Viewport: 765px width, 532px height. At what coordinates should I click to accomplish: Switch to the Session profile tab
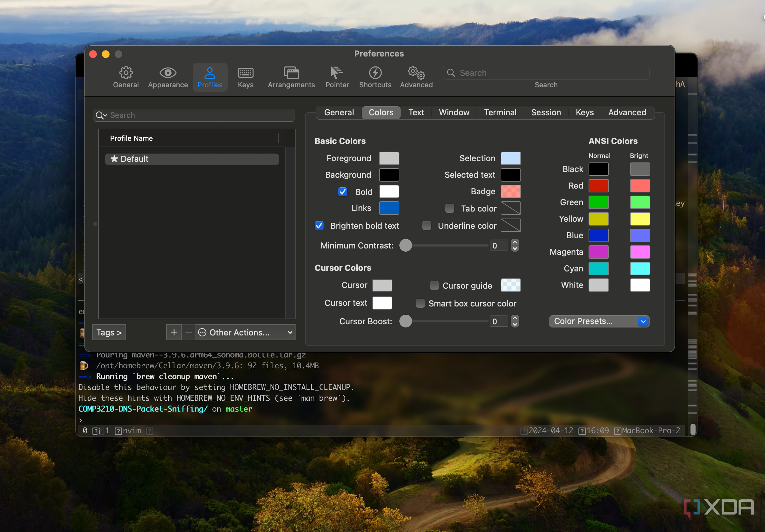pos(546,113)
